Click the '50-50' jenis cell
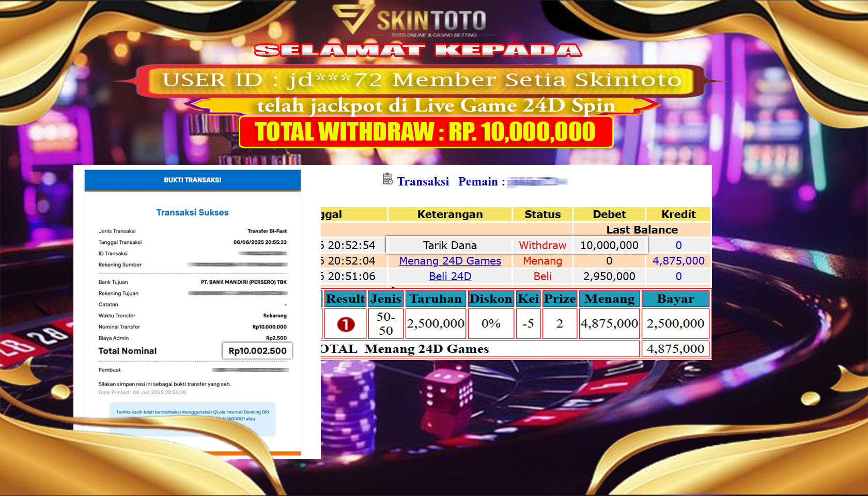Image resolution: width=868 pixels, height=496 pixels. tap(386, 324)
